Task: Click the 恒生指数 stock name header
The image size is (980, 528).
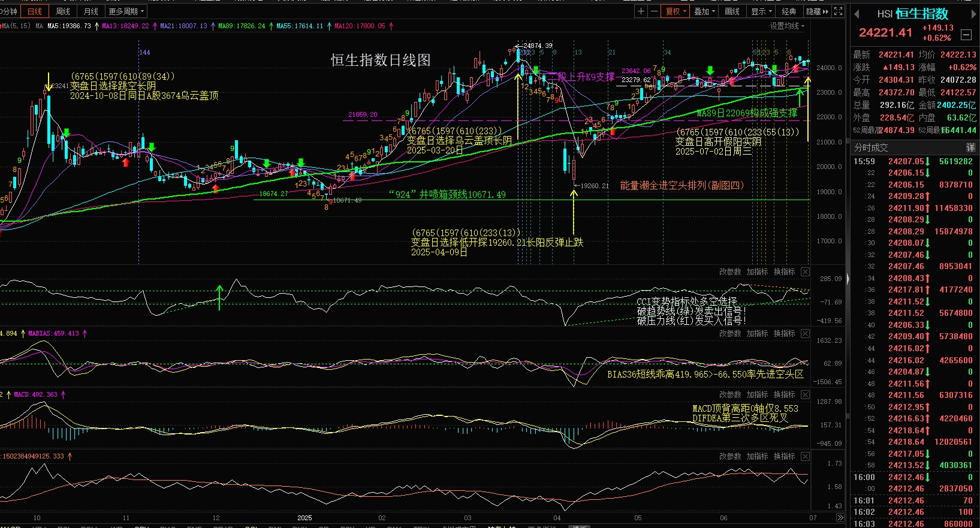Action: tap(922, 14)
